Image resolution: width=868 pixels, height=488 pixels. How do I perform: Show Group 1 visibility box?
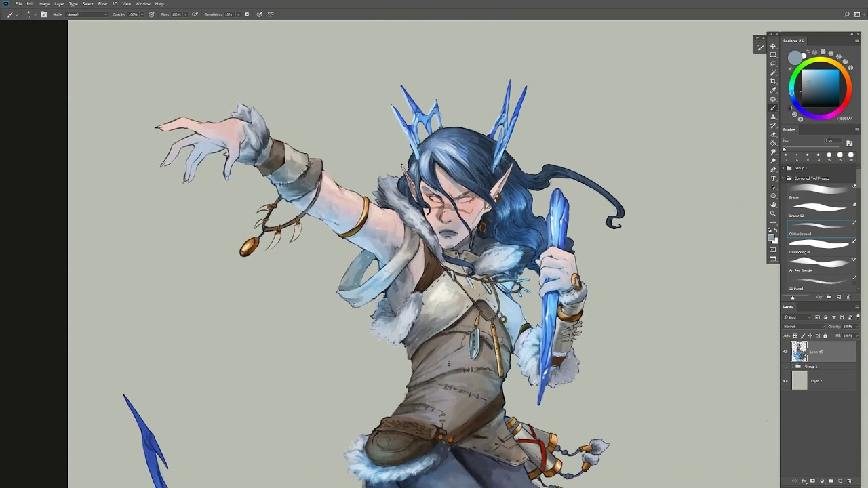785,366
